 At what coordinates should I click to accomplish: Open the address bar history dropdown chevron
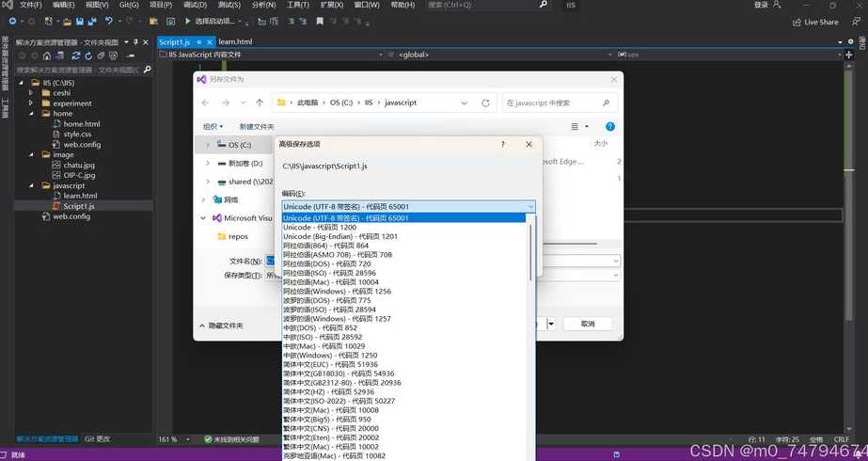tap(464, 103)
